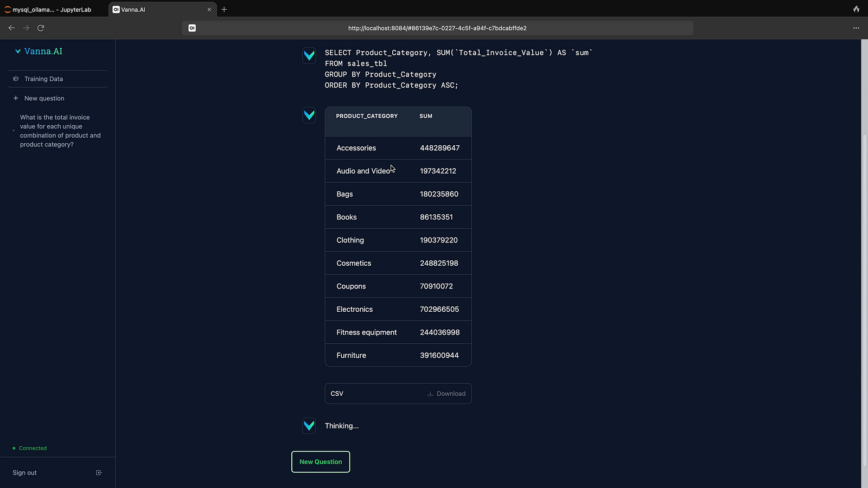Open the previous invoice value question
Screen dimensions: 868x488
[60, 131]
